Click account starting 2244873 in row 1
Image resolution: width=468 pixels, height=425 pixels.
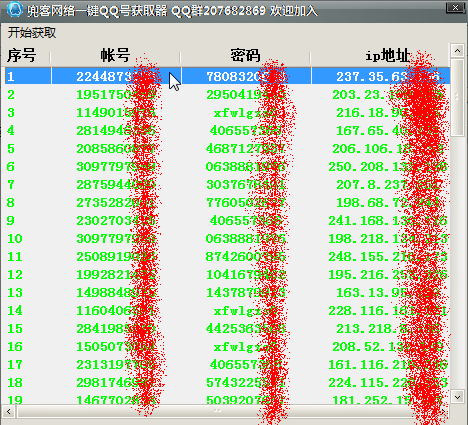pos(115,77)
